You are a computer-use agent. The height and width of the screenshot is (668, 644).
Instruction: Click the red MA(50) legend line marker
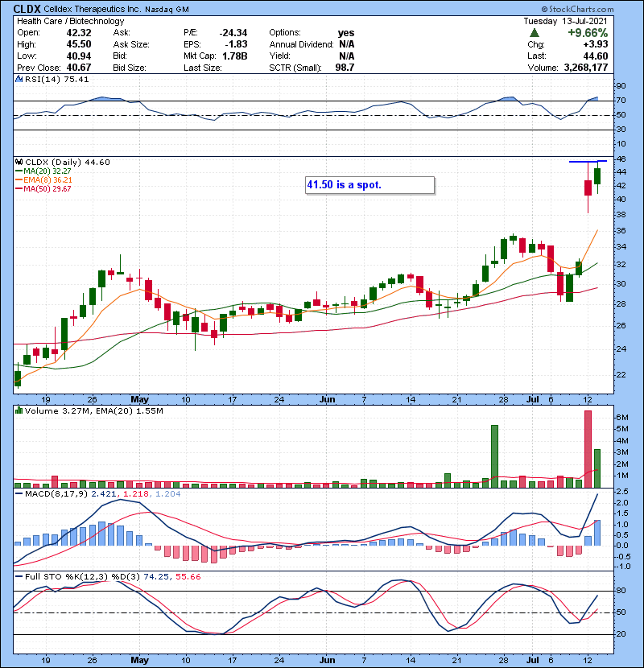[19, 189]
